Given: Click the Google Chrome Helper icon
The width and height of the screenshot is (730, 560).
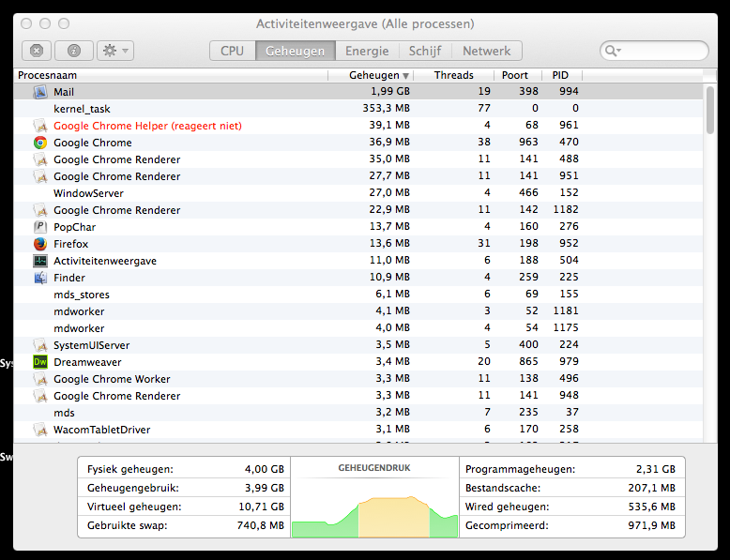Looking at the screenshot, I should click(40, 126).
